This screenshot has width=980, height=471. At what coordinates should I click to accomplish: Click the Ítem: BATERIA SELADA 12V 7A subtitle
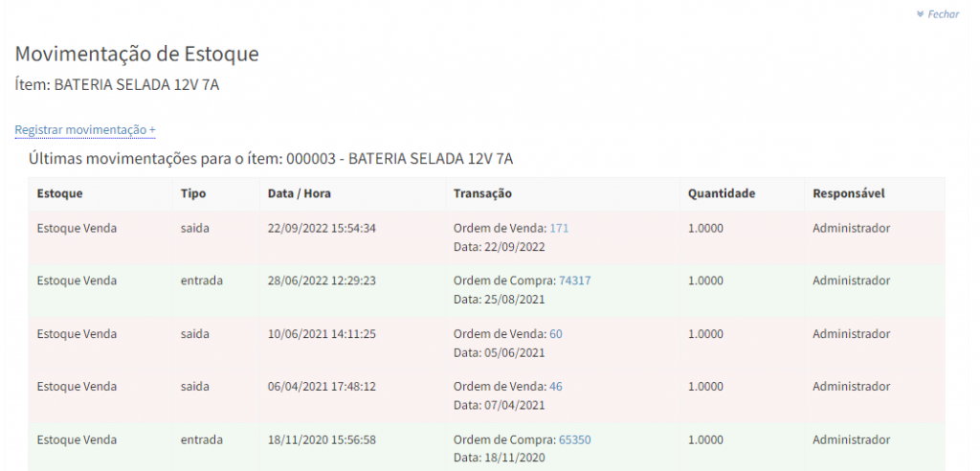(117, 84)
